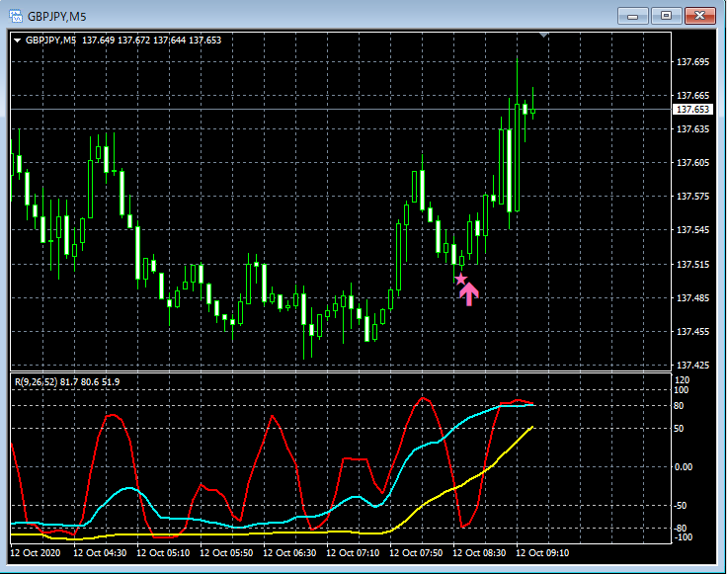This screenshot has width=728, height=574.
Task: Click the 137.455 price scale label
Action: coord(692,332)
